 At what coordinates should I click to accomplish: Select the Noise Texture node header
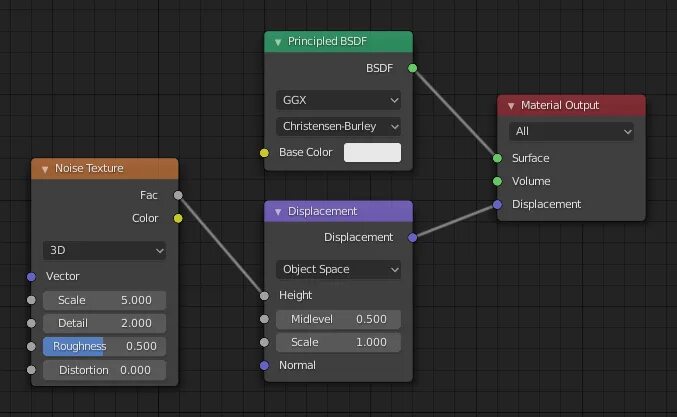(104, 169)
